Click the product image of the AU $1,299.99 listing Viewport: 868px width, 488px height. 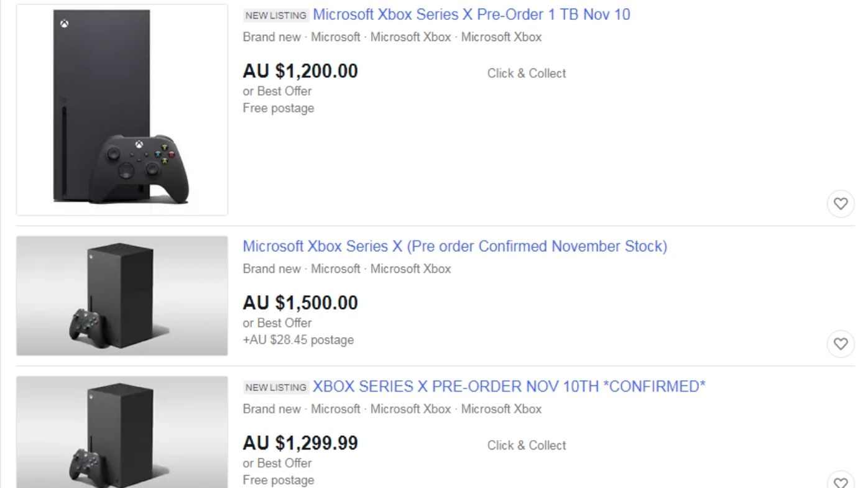122,432
